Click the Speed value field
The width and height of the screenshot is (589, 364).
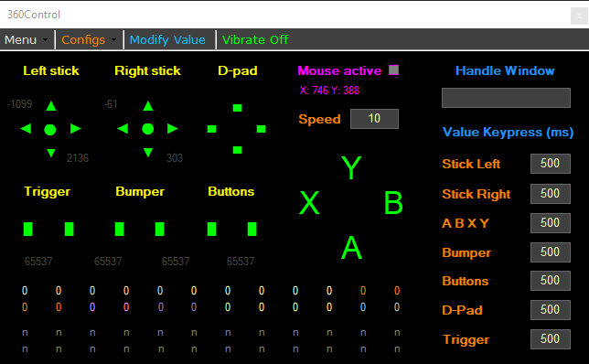(374, 119)
